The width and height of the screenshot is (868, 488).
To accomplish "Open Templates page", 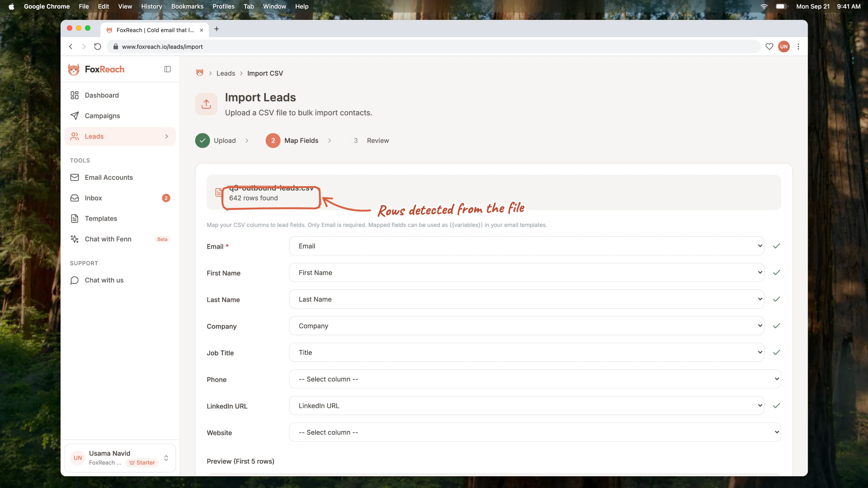I will (x=120, y=219).
